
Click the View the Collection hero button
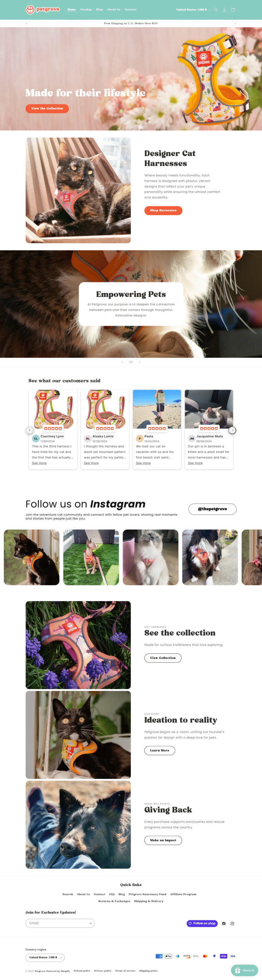pyautogui.click(x=47, y=109)
